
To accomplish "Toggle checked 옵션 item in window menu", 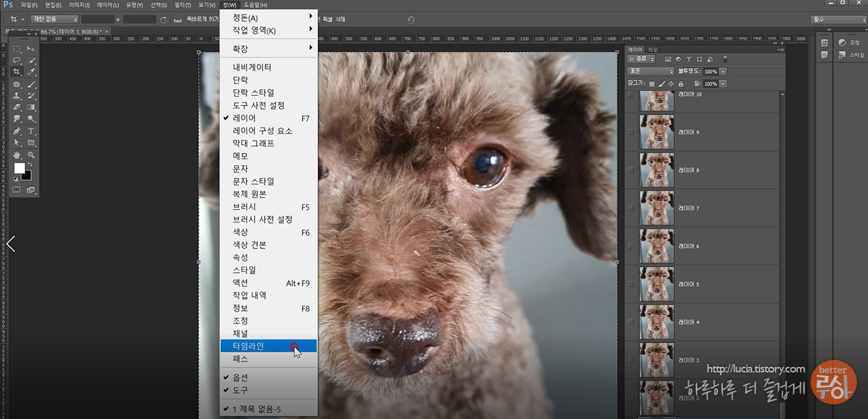I will (x=269, y=377).
